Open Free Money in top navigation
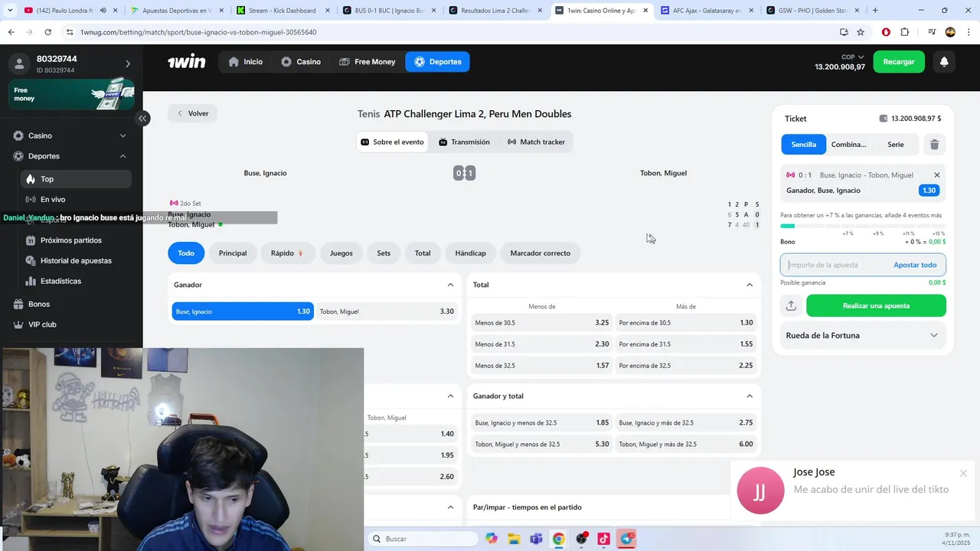This screenshot has width=980, height=551. pyautogui.click(x=367, y=62)
